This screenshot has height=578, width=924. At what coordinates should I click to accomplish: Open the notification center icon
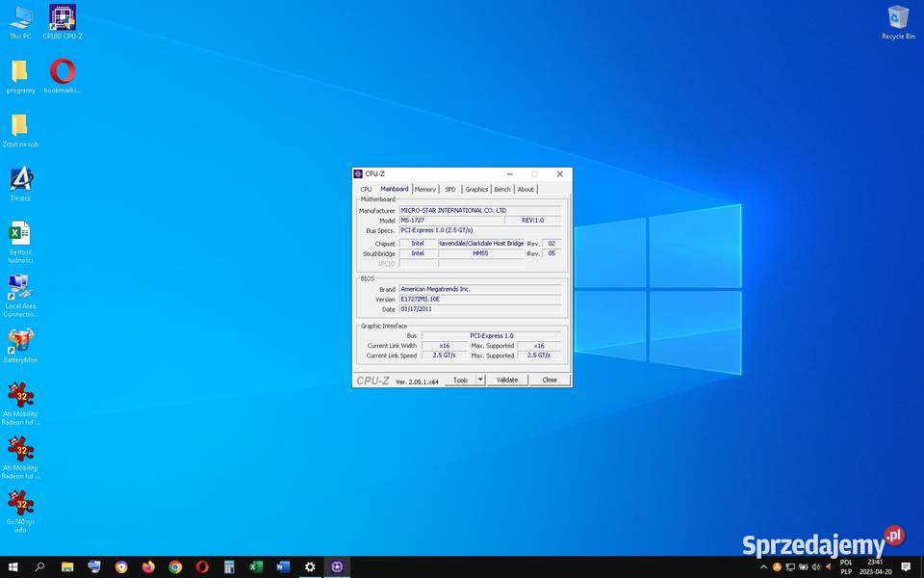[x=906, y=566]
